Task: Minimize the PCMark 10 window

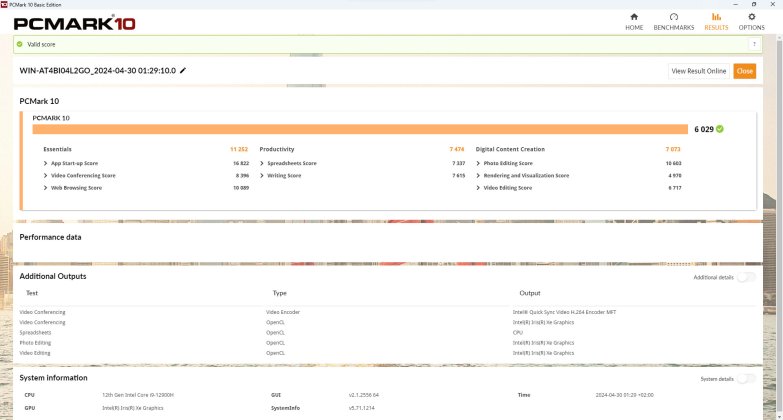Action: 735,4
